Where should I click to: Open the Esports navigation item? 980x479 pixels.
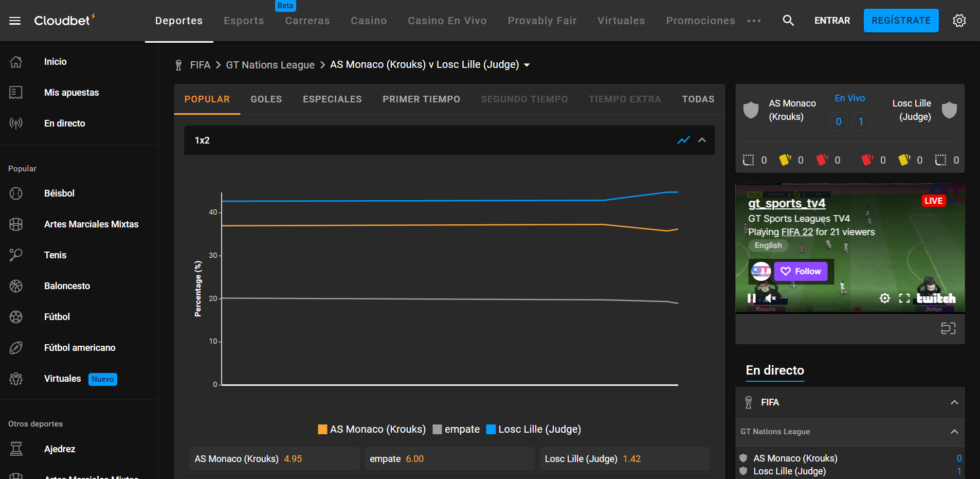(x=244, y=21)
